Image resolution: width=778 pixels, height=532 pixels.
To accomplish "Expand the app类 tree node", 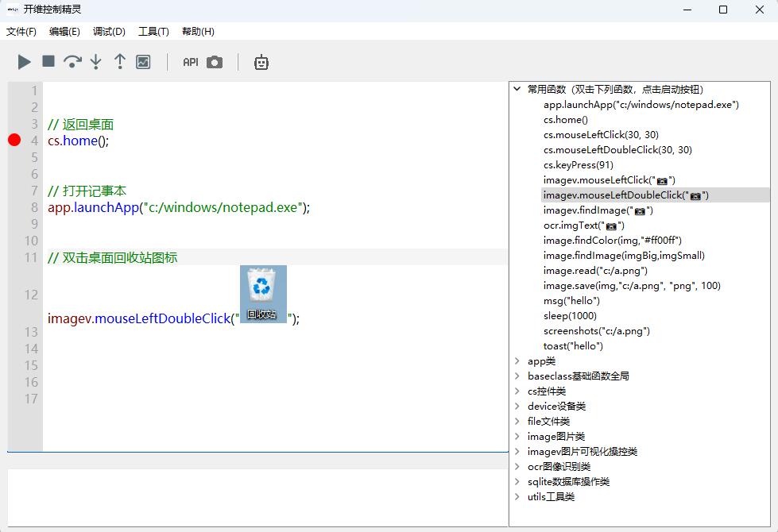I will [x=517, y=361].
